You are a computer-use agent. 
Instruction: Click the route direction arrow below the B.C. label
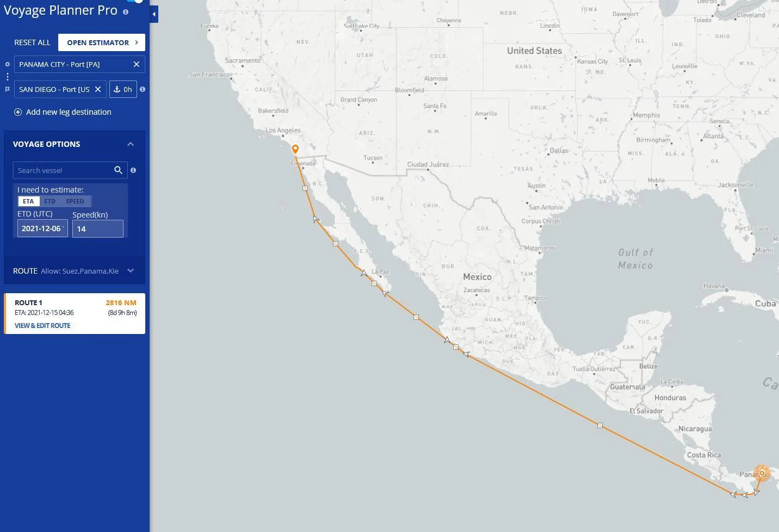click(316, 219)
